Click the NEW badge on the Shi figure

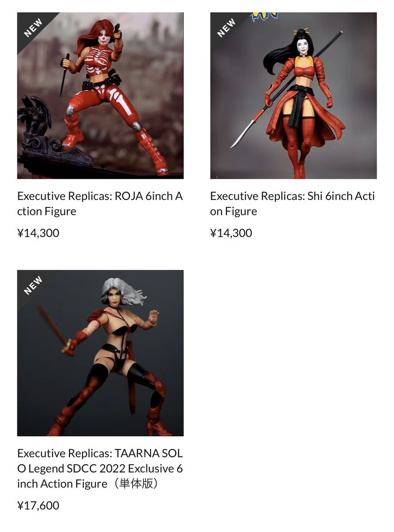[226, 27]
